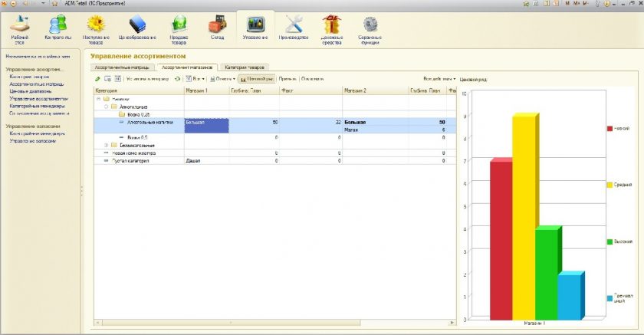
Task: Expand the Безалкогольные folder node
Action: tap(106, 146)
